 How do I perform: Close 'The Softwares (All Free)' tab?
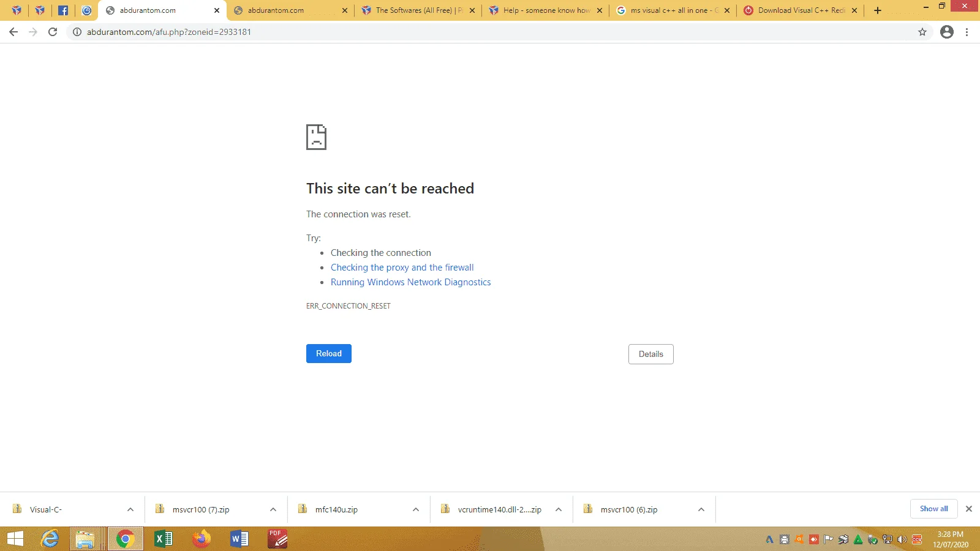pyautogui.click(x=472, y=10)
